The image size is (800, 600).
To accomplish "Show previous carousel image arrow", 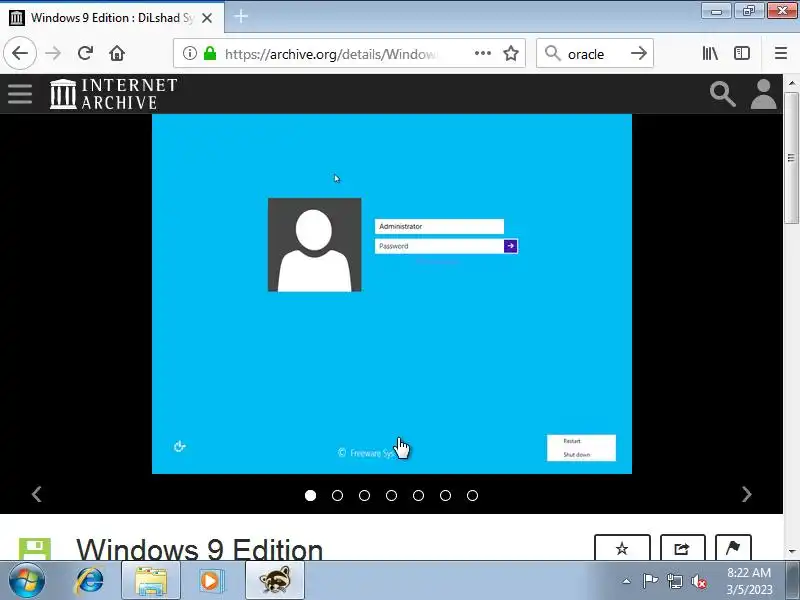I will (36, 494).
